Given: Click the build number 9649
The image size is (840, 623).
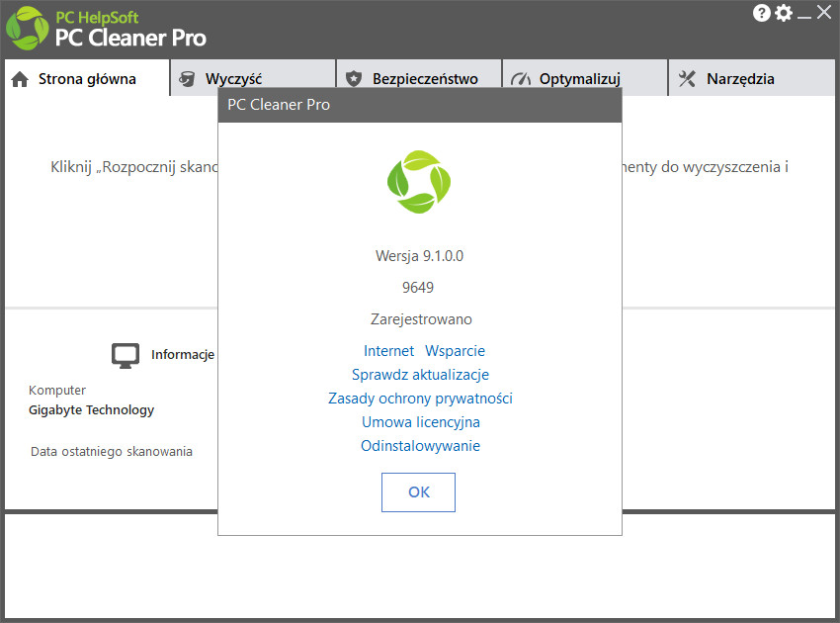Looking at the screenshot, I should (x=418, y=288).
